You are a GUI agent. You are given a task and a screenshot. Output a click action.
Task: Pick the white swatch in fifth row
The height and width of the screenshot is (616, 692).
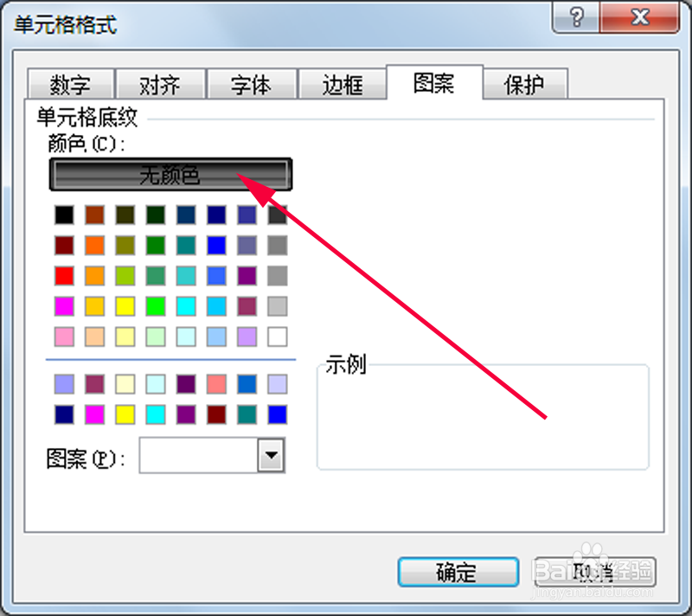pos(278,337)
